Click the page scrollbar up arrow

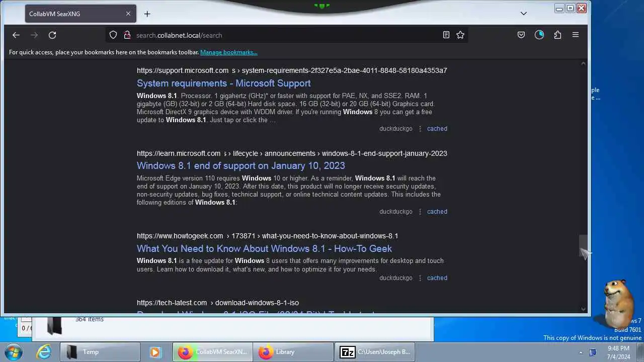tap(583, 63)
